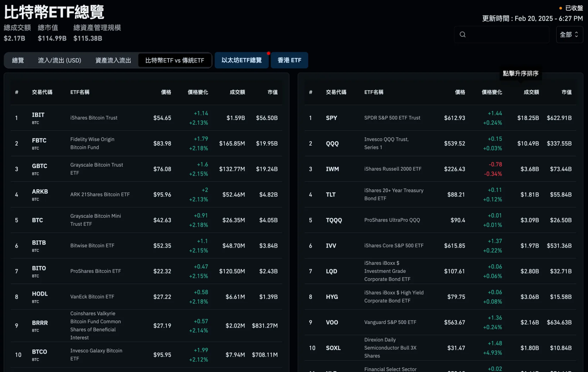Select 比特幣ETF vs 傳統ETF tab
This screenshot has height=372, width=588.
pyautogui.click(x=174, y=60)
